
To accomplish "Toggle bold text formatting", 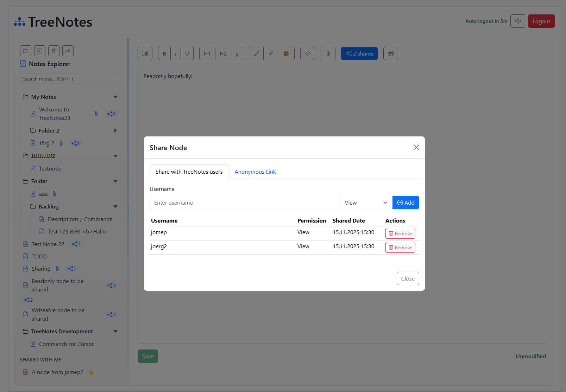I will [x=164, y=53].
